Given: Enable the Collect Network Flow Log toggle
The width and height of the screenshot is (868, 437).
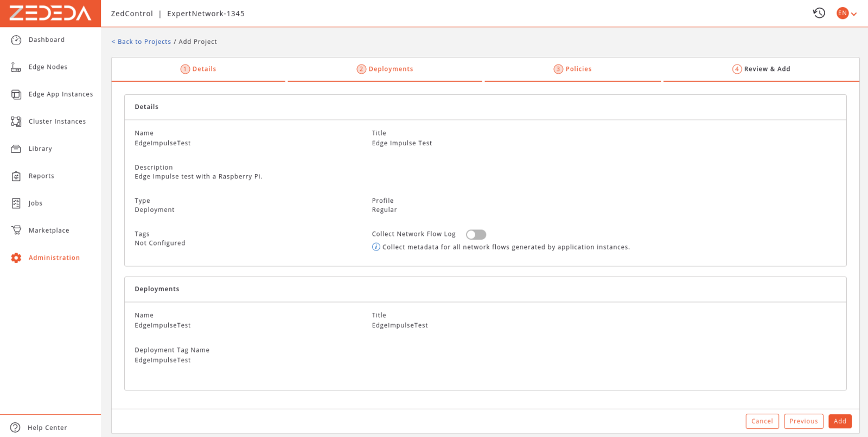Looking at the screenshot, I should 476,235.
